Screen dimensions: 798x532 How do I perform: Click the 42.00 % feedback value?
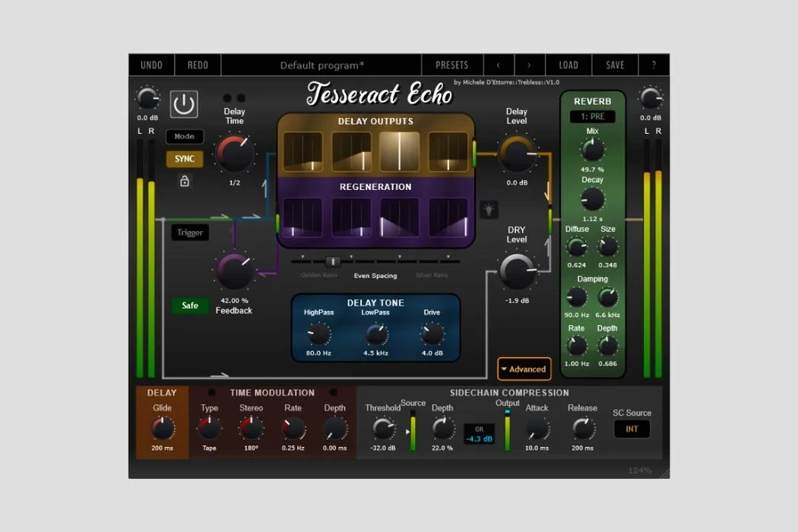(234, 301)
